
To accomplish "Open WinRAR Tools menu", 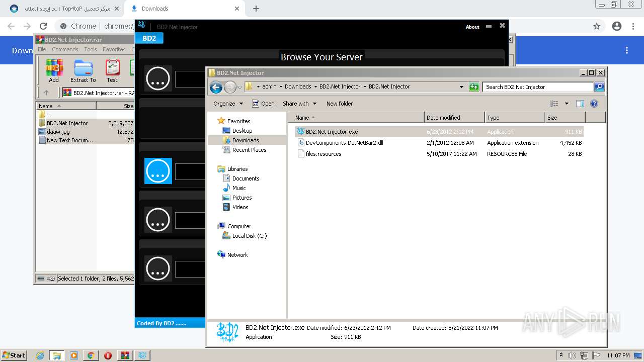I will pyautogui.click(x=91, y=49).
